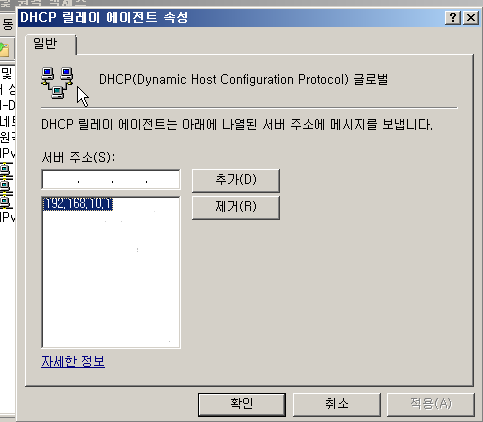Viewport: 483px width, 422px height.
Task: Click the 적용(A) button
Action: [x=431, y=404]
